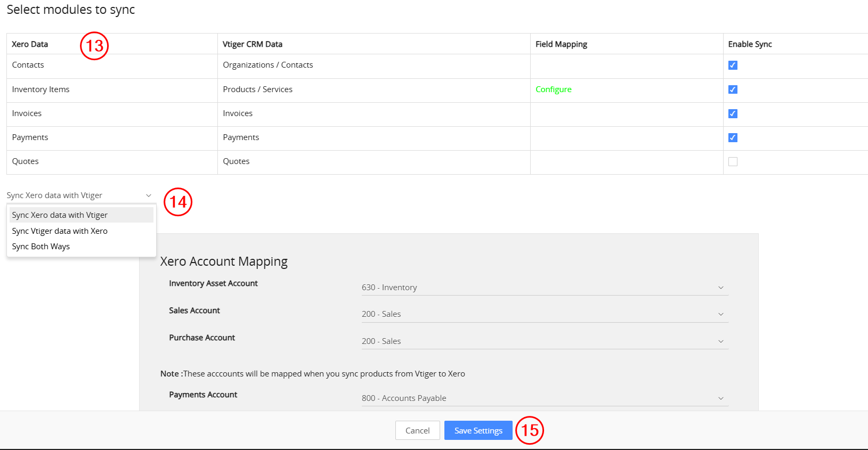Uncheck the Payments Enable Sync checkbox
868x450 pixels.
tap(733, 137)
